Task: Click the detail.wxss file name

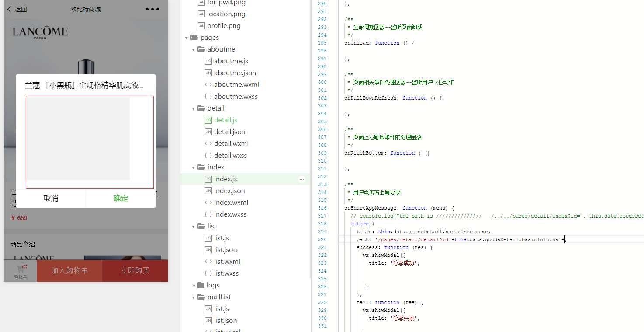Action: click(230, 156)
